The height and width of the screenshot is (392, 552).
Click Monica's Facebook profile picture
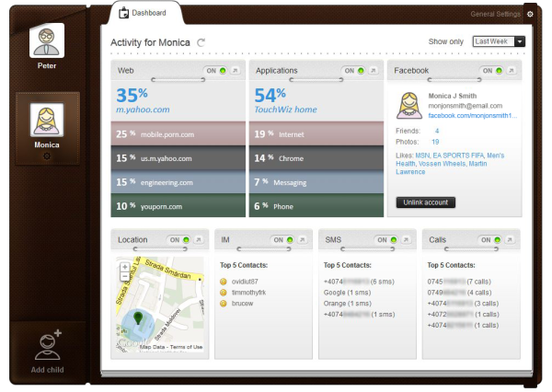pyautogui.click(x=409, y=105)
